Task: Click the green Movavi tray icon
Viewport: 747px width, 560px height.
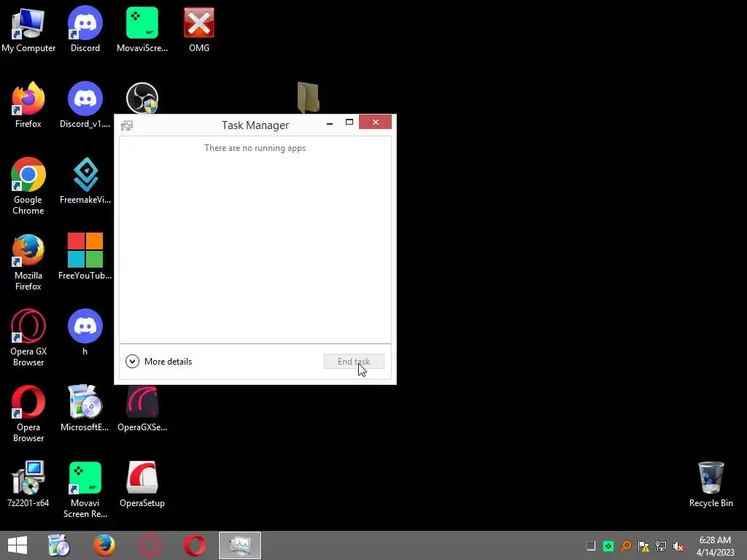Action: click(608, 546)
